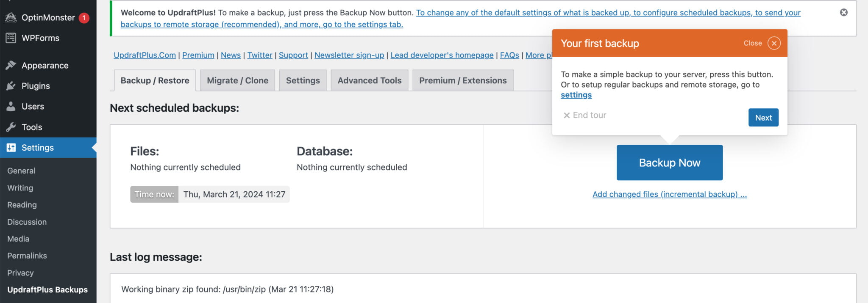Follow the 'settings' link in tour popup
Viewport: 868px width, 303px height.
576,95
